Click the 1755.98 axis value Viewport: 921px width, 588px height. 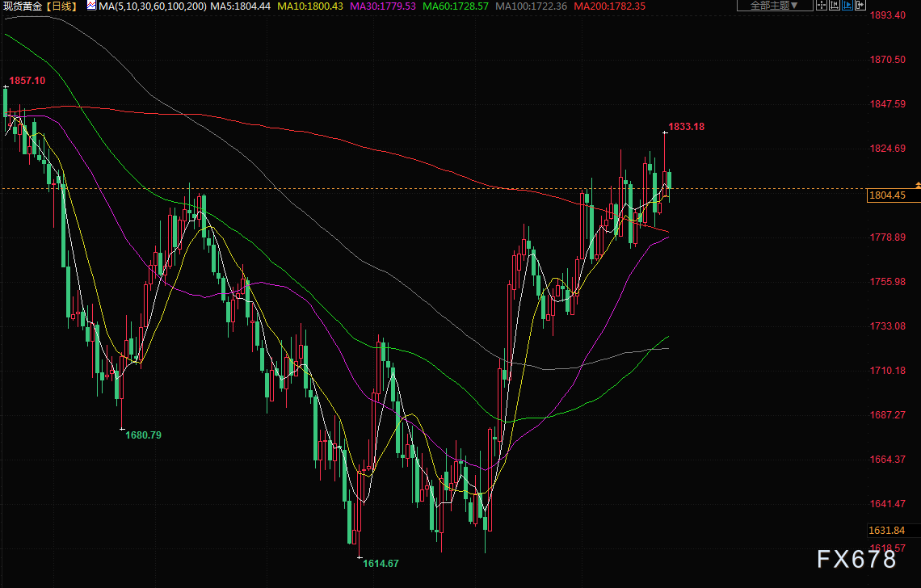click(888, 281)
